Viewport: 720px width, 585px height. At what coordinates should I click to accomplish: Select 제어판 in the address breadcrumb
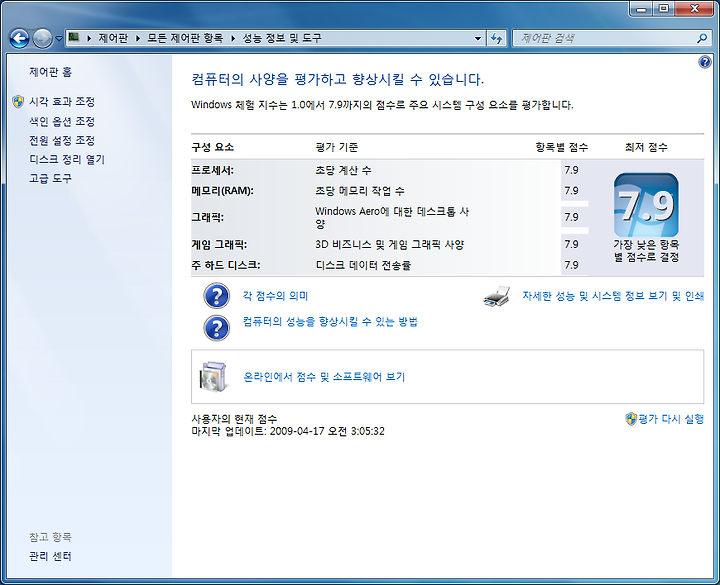click(113, 38)
